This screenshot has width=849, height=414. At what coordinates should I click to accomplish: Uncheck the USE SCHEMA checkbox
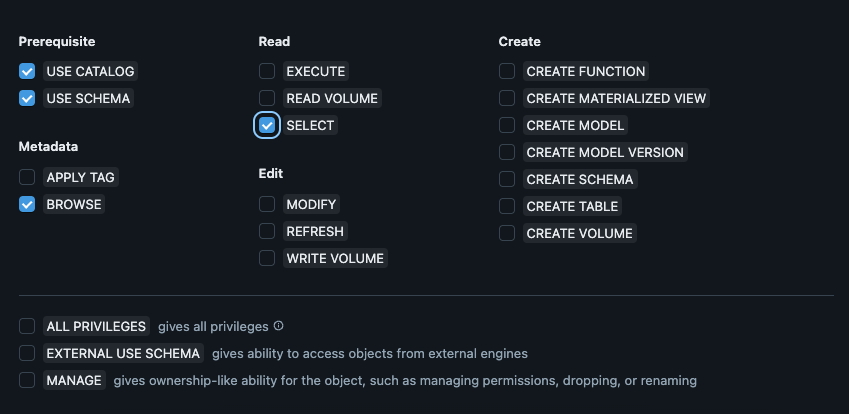[x=27, y=99]
